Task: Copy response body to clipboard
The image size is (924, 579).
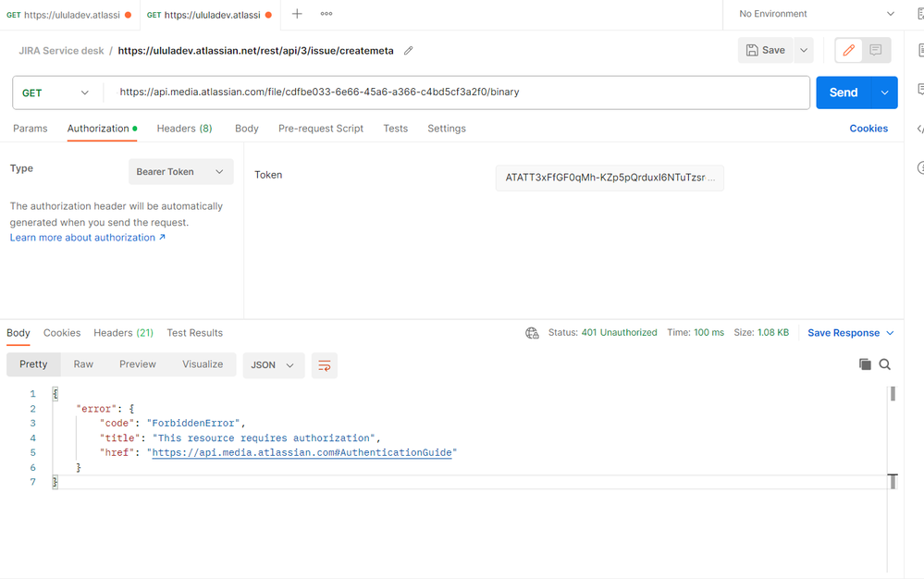Action: tap(865, 364)
